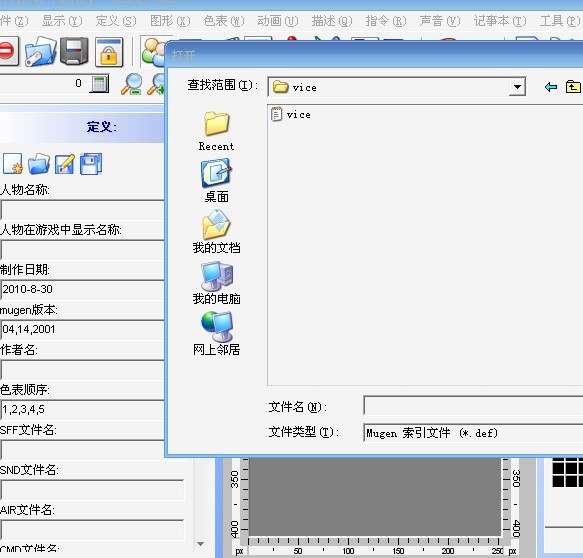Open the 定义 menu

[x=116, y=21]
